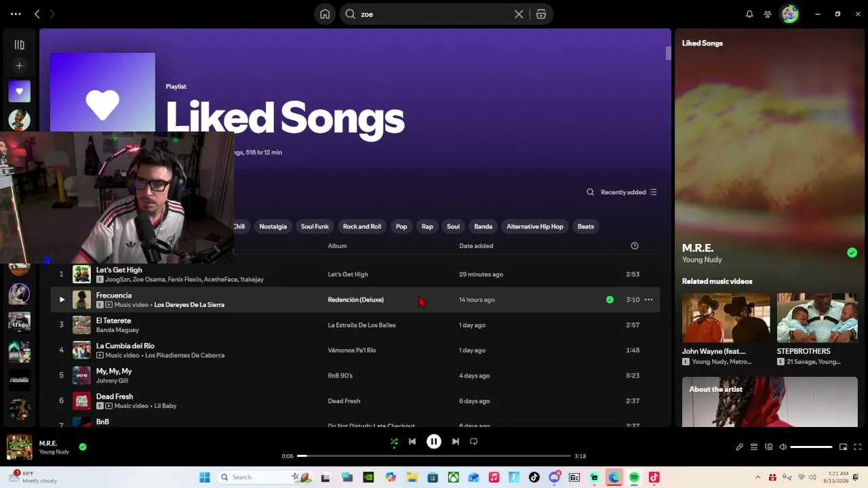
Task: Filter by Alternative Hip Hop
Action: pos(535,226)
